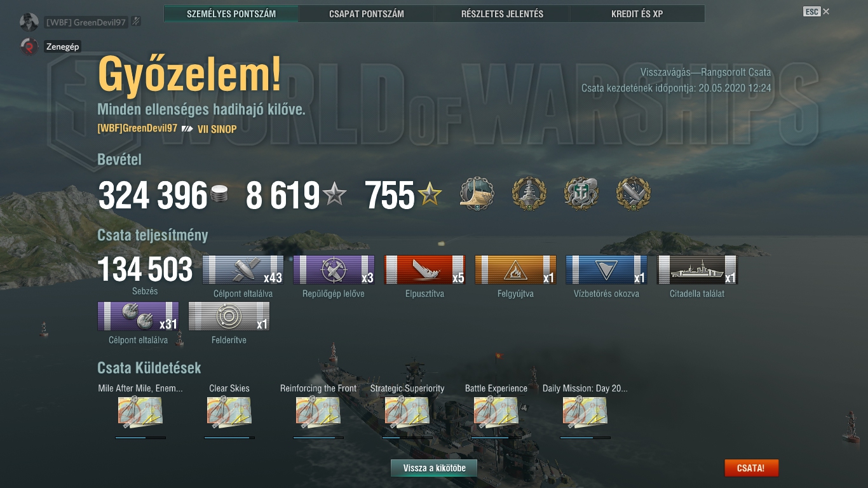The image size is (868, 488).
Task: Click the main battery hits x43 ribbon
Action: [x=243, y=270]
